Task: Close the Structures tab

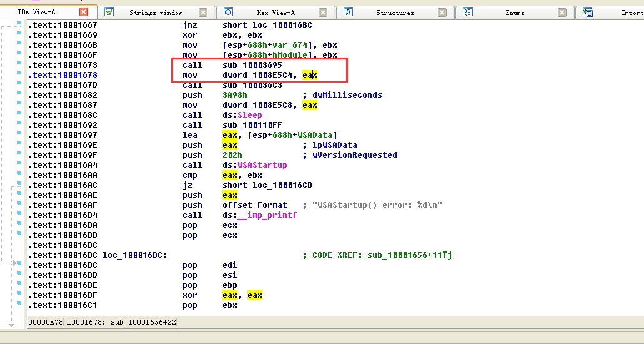Action: (442, 13)
